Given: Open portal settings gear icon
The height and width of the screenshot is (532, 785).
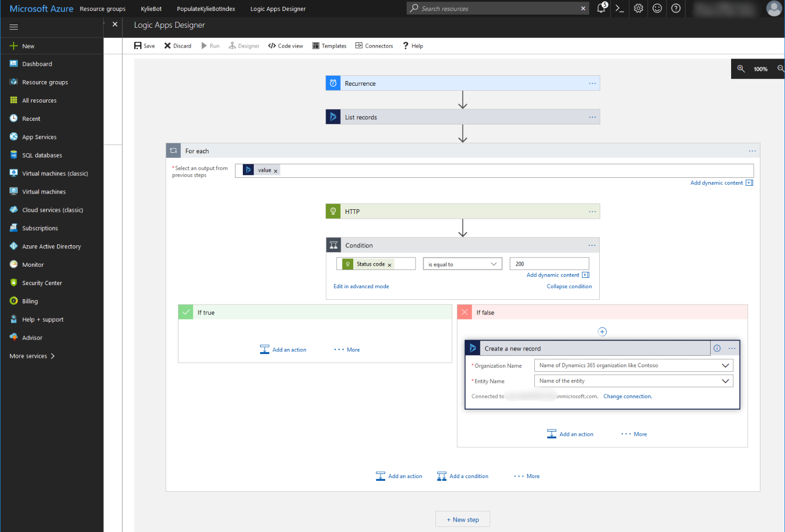Looking at the screenshot, I should 638,8.
